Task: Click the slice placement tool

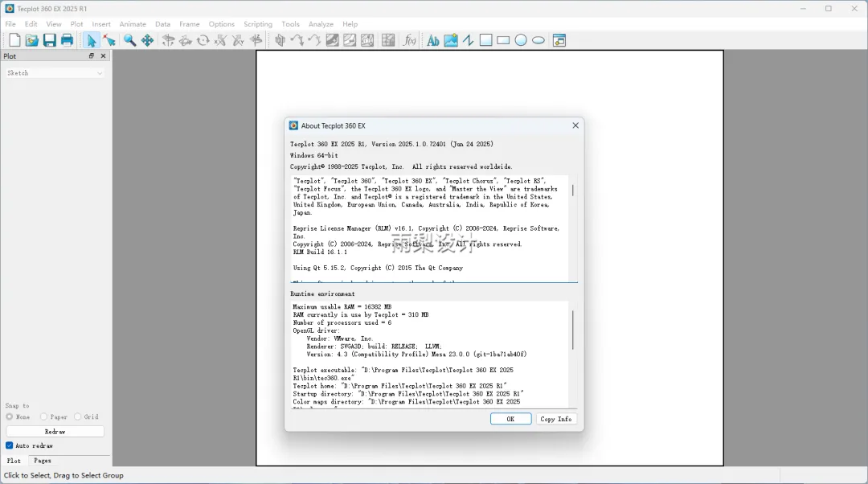Action: pyautogui.click(x=280, y=40)
